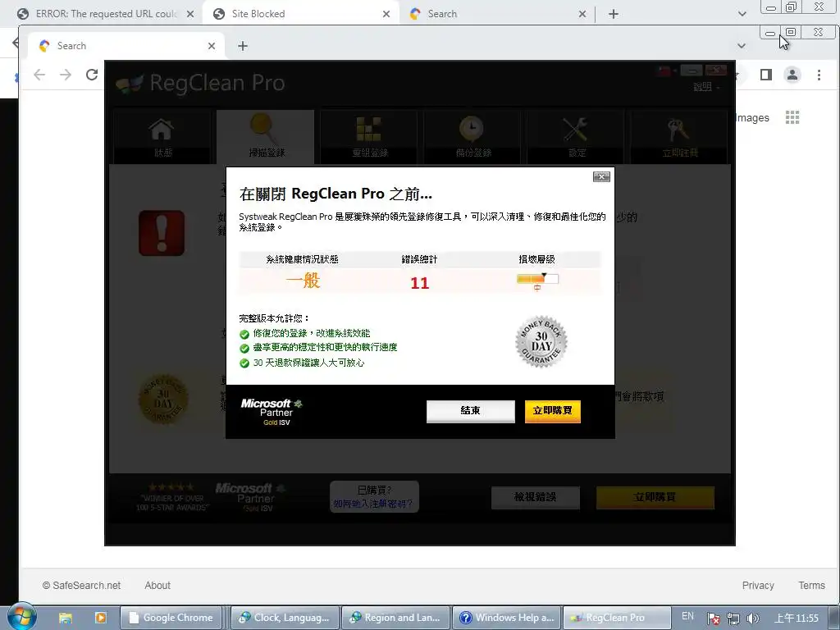Switch to the RegClean Pro taskbar button
Screen dimensions: 840x630
click(617, 618)
